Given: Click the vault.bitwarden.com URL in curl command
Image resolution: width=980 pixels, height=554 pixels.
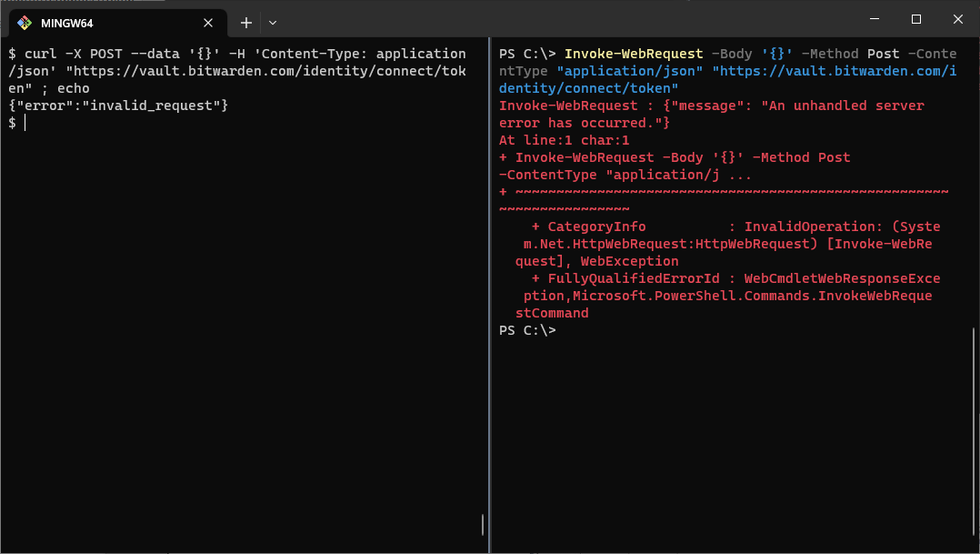Looking at the screenshot, I should 237,79.
